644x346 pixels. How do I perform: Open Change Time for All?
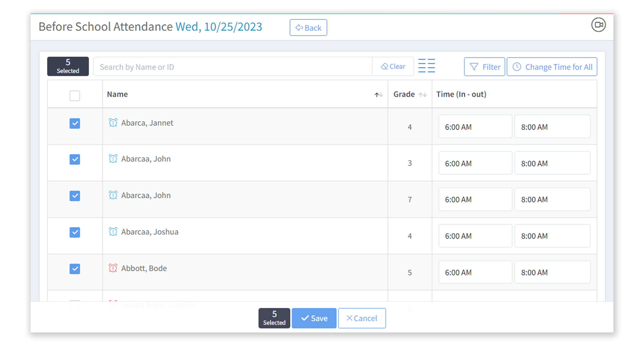click(552, 67)
